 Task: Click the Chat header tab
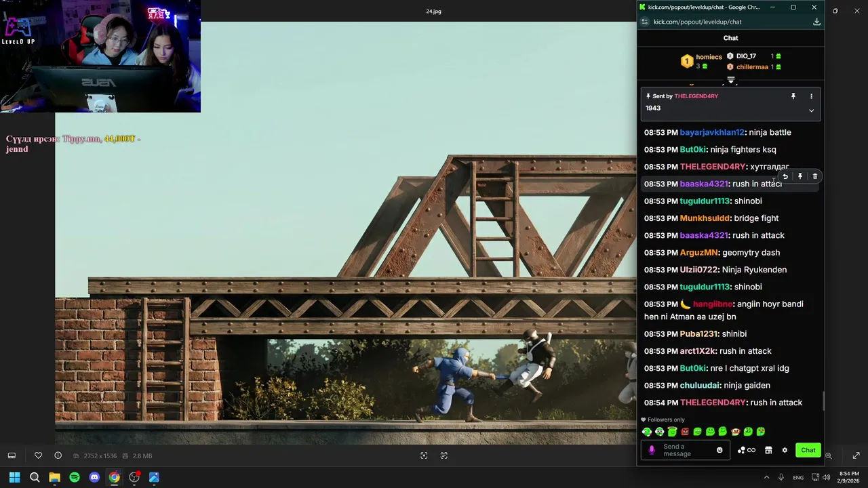[730, 38]
